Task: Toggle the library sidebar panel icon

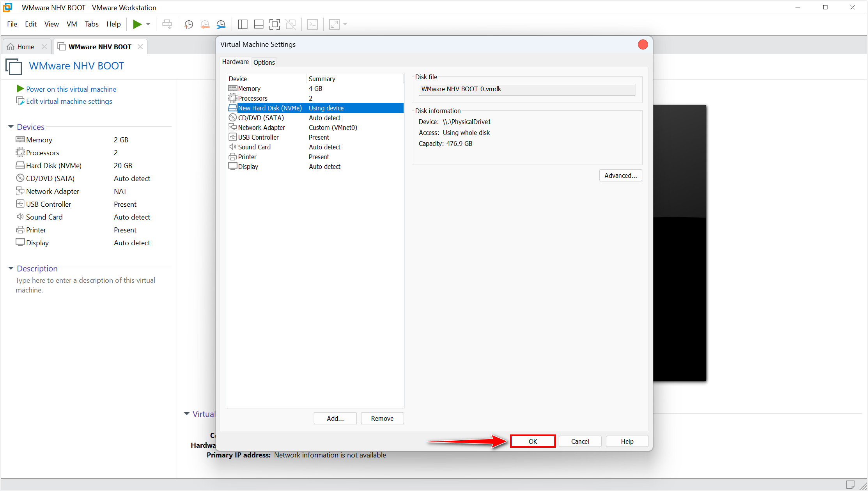Action: [x=242, y=25]
